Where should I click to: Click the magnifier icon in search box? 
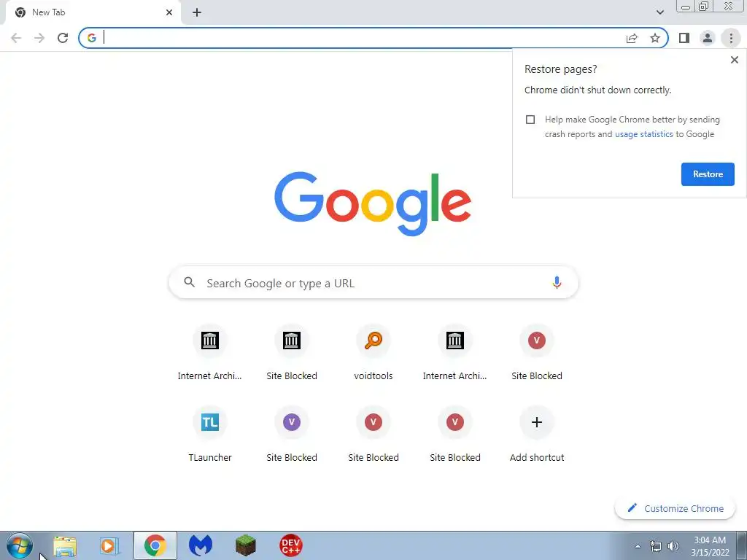(x=189, y=282)
